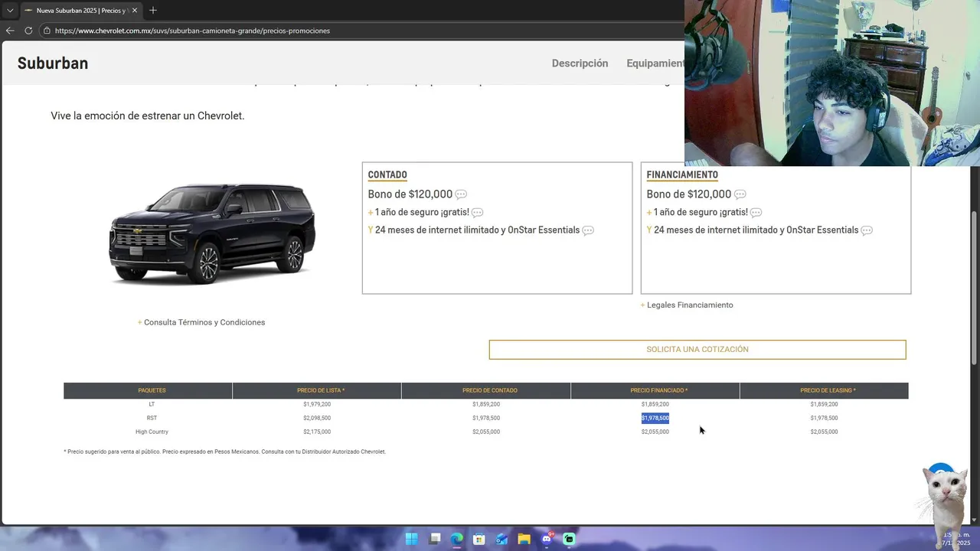Click RST list price $2,098,500
Image resolution: width=980 pixels, height=551 pixels.
click(317, 418)
